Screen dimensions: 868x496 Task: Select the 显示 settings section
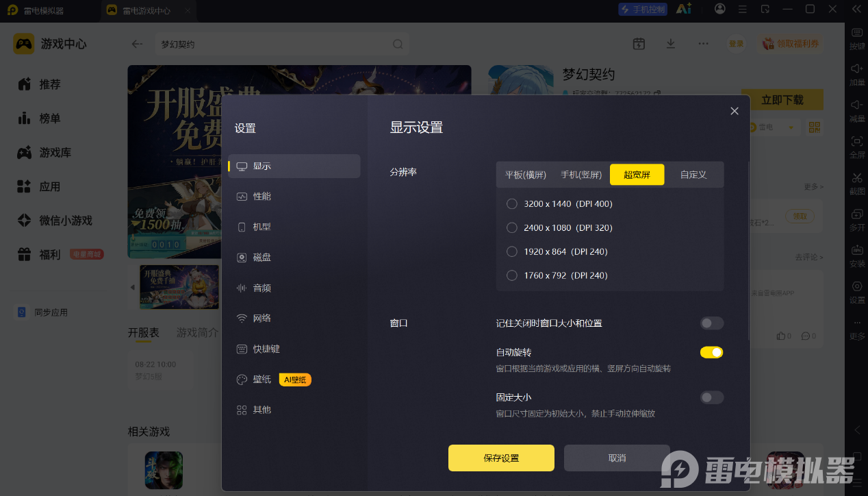[x=294, y=166]
